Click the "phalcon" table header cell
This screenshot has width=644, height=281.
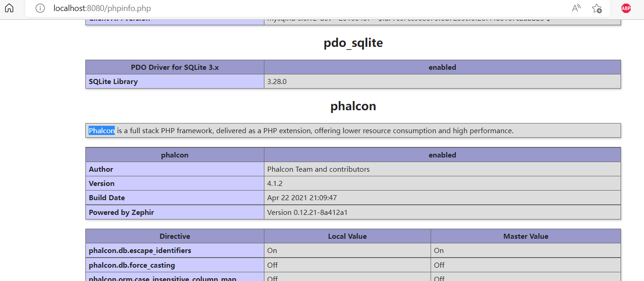pos(175,155)
